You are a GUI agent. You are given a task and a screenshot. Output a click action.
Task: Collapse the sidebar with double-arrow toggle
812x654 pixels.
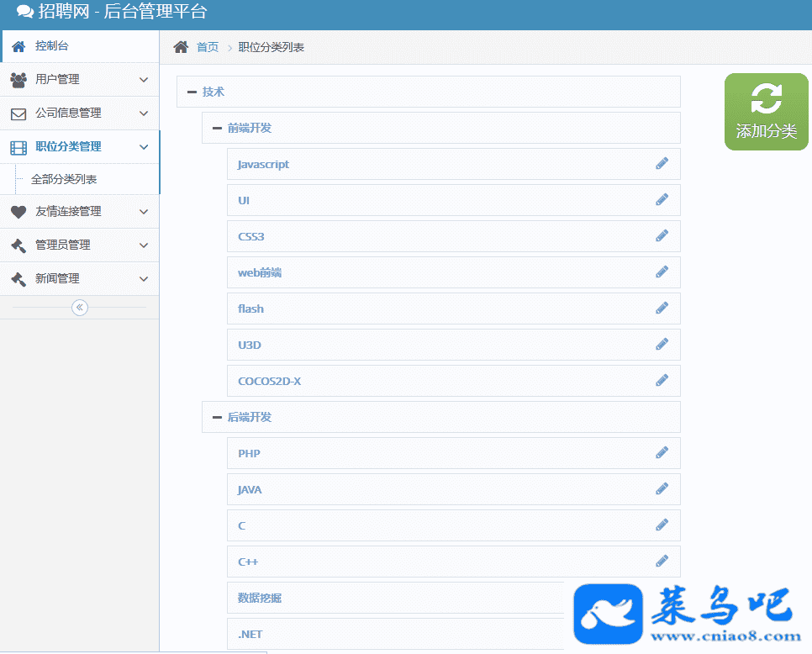point(80,308)
